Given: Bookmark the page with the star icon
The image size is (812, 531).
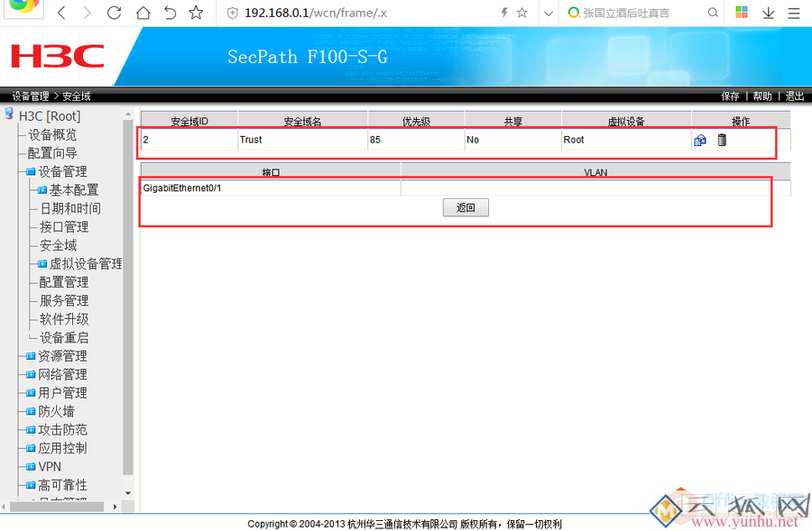Looking at the screenshot, I should 195,13.
